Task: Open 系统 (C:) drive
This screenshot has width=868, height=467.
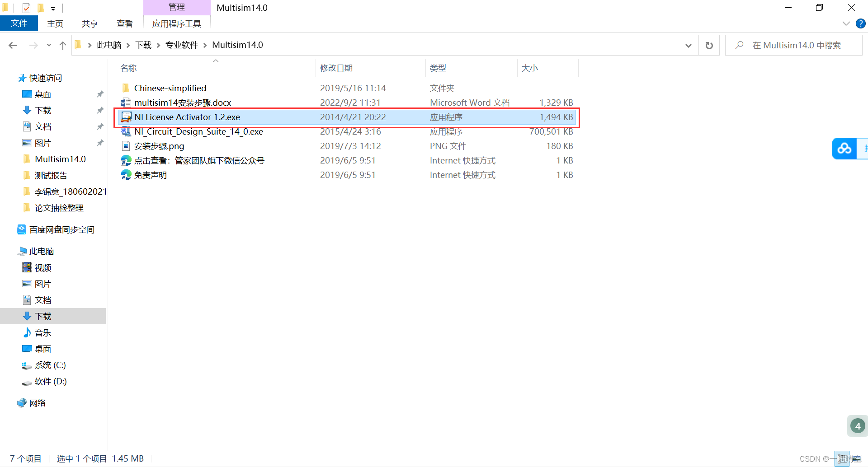Action: tap(44, 365)
